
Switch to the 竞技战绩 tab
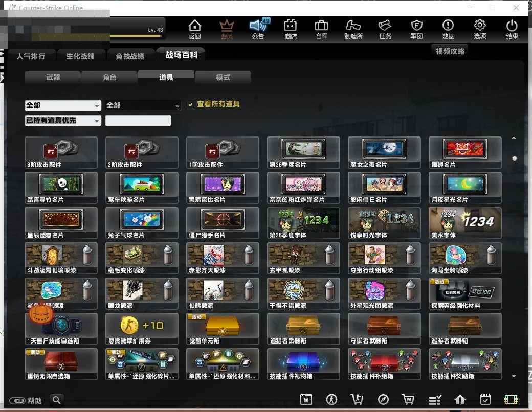[130, 56]
